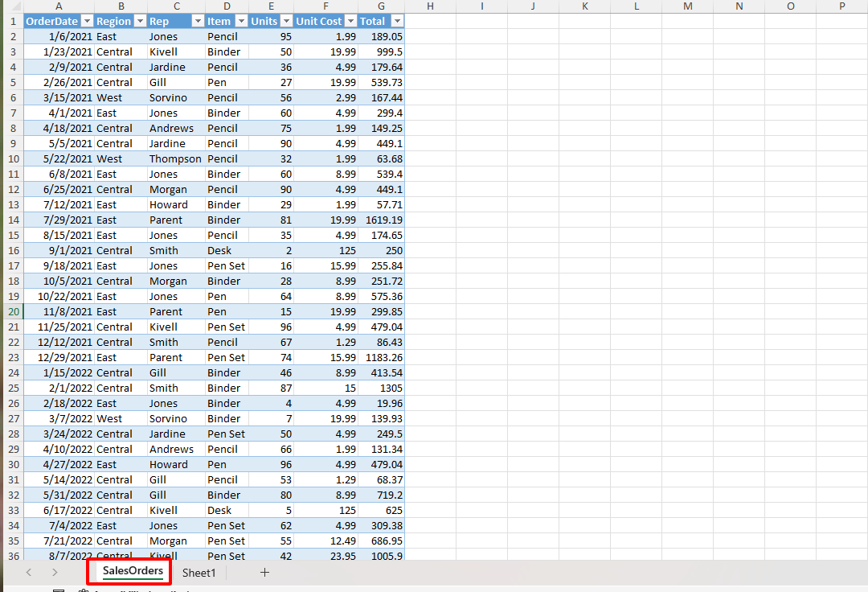
Task: Open the Units column filter dropdown
Action: (286, 21)
